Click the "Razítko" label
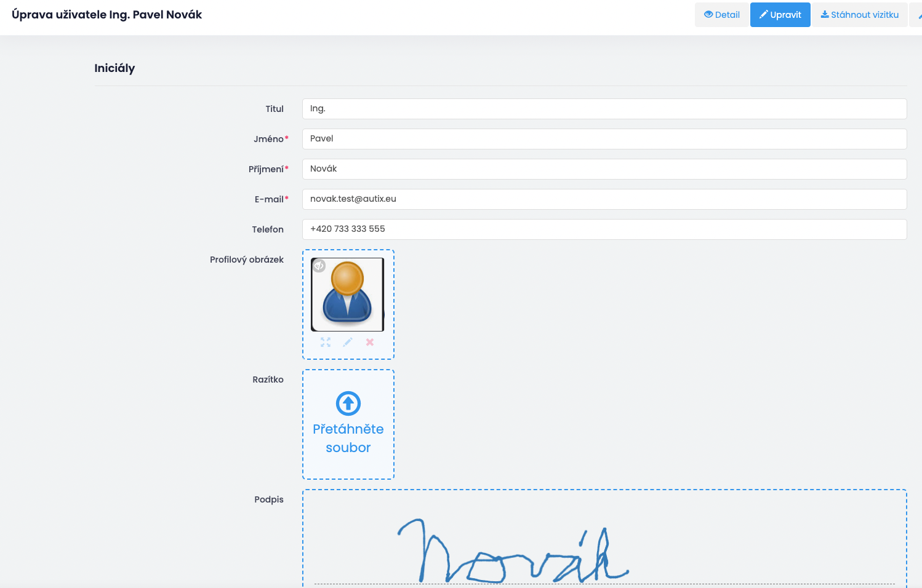The width and height of the screenshot is (922, 588). 268,379
